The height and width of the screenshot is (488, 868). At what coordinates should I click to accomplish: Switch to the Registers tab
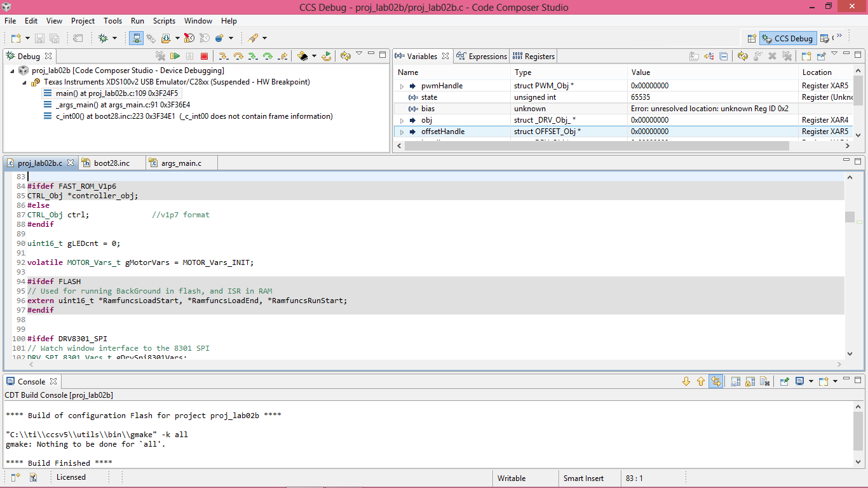pos(534,56)
